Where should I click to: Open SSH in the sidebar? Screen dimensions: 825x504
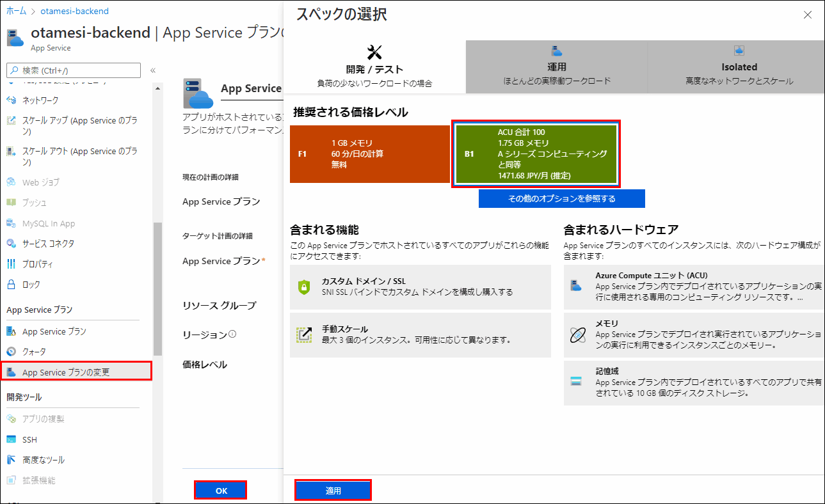(x=30, y=439)
